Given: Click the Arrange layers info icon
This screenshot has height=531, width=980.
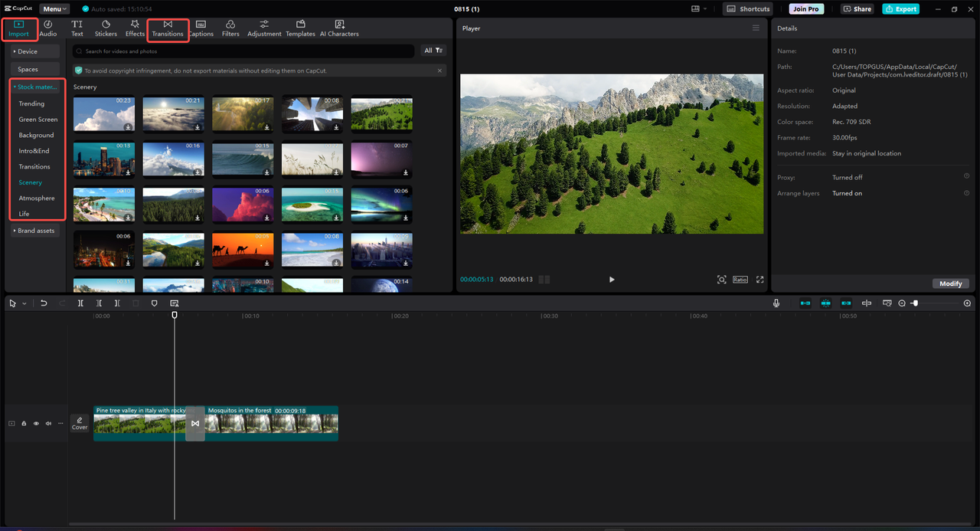Looking at the screenshot, I should [967, 192].
